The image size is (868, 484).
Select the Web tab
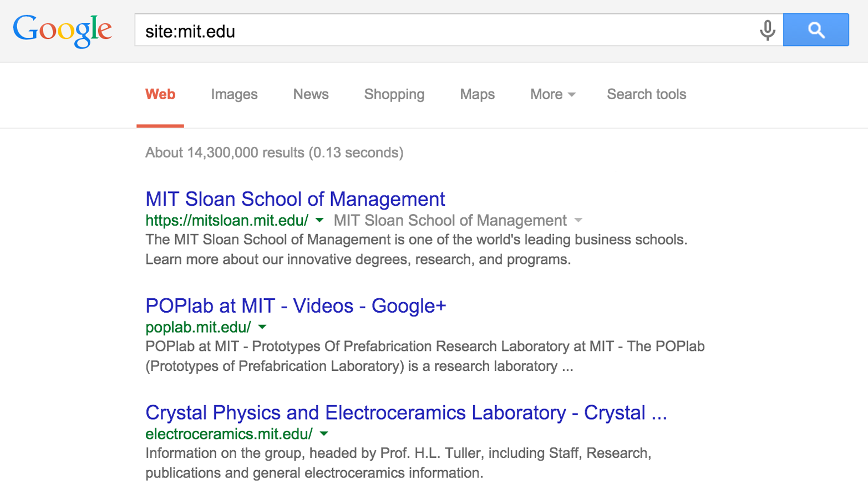(160, 94)
